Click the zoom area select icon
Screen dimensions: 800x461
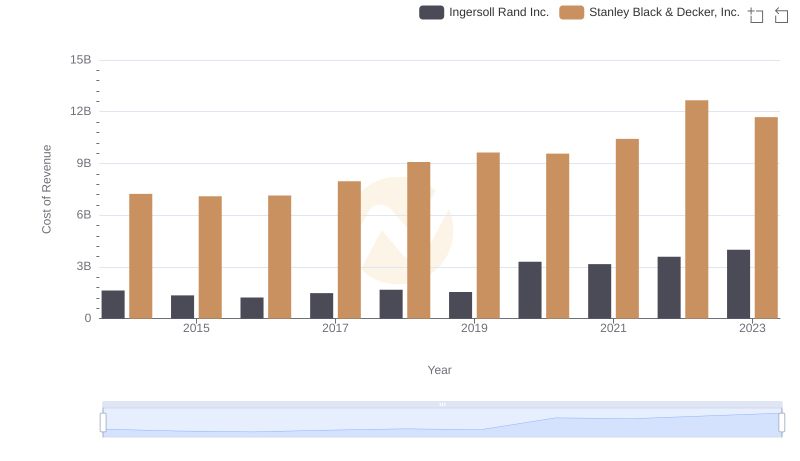[x=756, y=15]
